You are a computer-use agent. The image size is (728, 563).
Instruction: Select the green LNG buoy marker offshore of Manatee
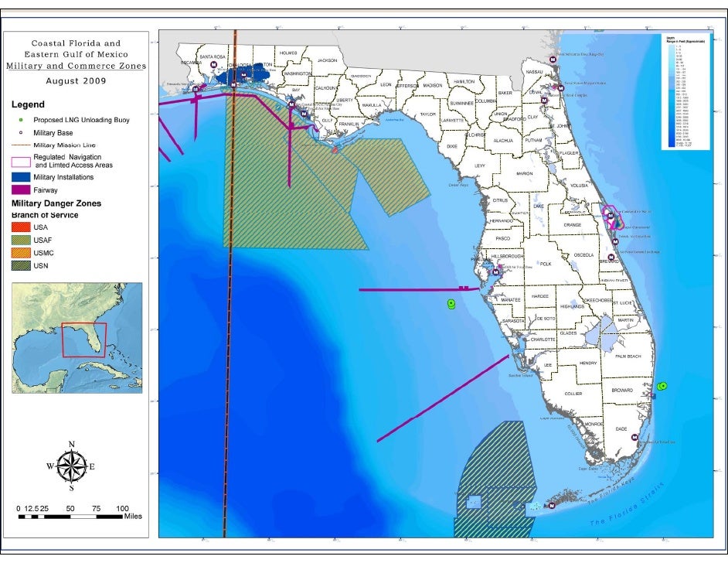coord(451,304)
